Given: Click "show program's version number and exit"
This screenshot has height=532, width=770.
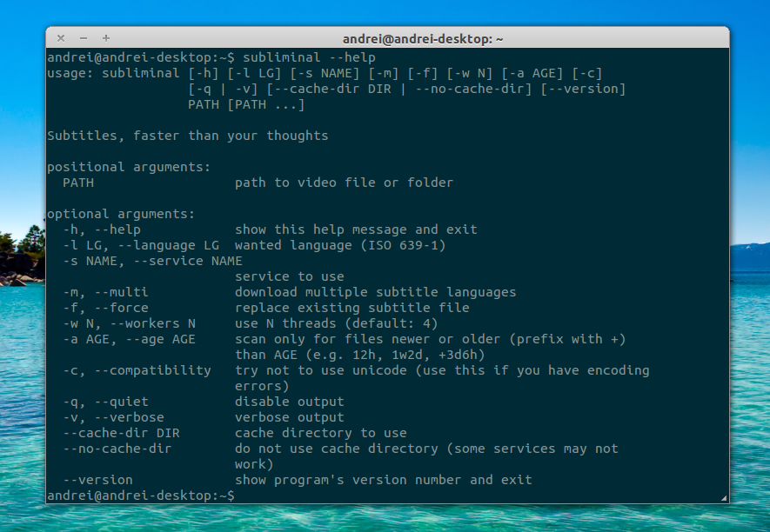Looking at the screenshot, I should [x=384, y=481].
